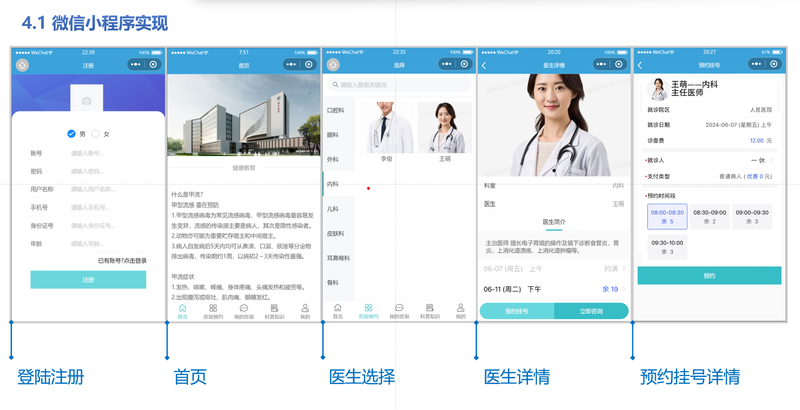Tap back arrow on 预约挂号 screen

[640, 65]
